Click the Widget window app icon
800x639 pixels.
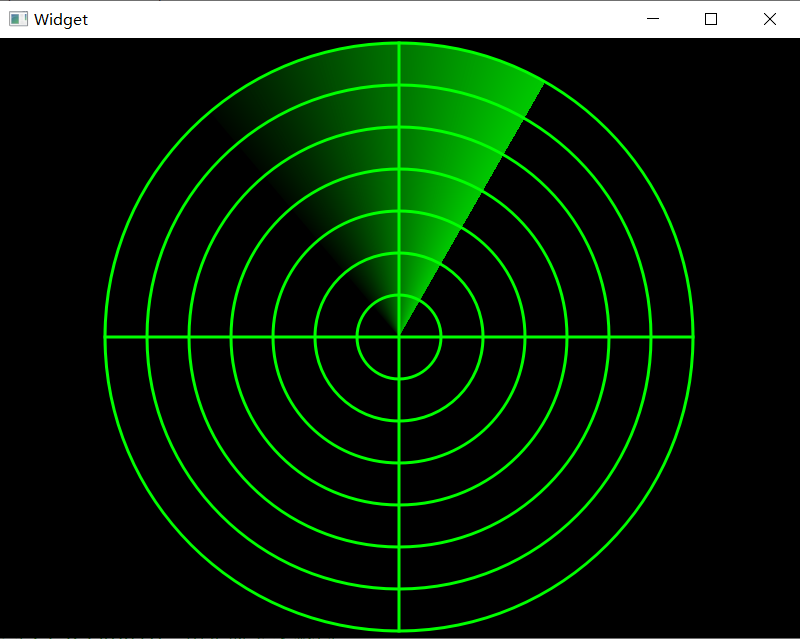click(18, 19)
